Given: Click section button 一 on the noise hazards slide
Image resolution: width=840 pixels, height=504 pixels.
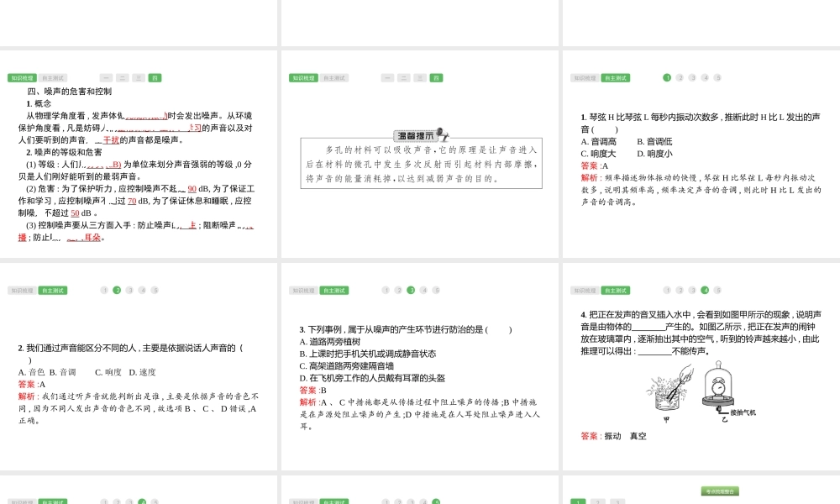Looking at the screenshot, I should pyautogui.click(x=107, y=77).
